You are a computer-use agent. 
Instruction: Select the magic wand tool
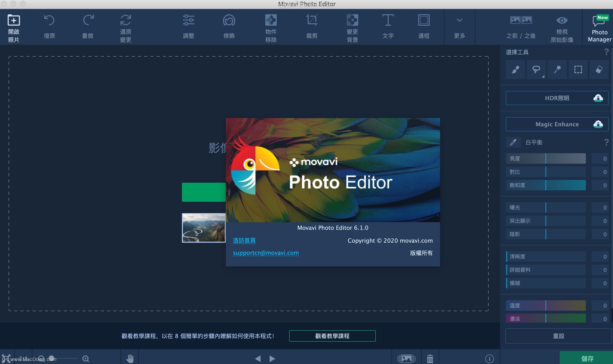click(x=557, y=69)
